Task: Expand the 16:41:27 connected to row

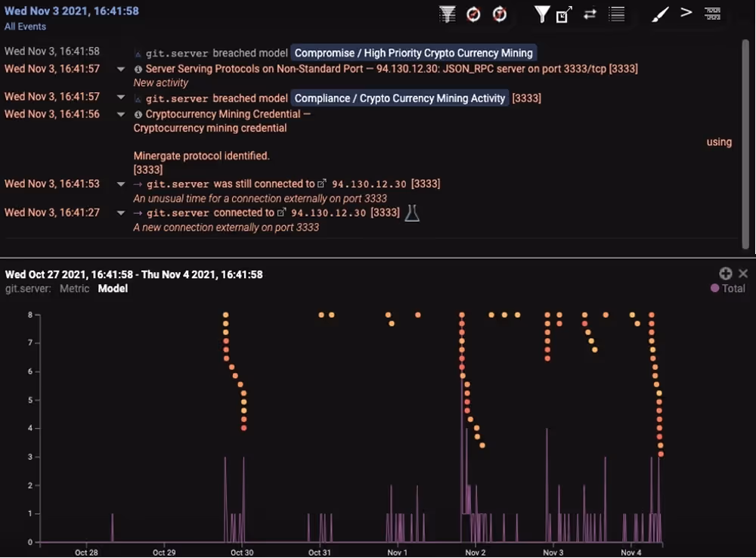Action: coord(121,212)
